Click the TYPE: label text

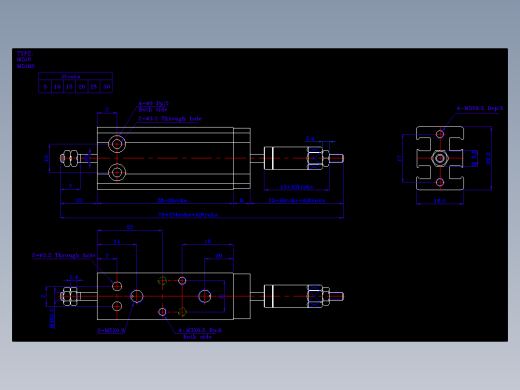coord(25,53)
